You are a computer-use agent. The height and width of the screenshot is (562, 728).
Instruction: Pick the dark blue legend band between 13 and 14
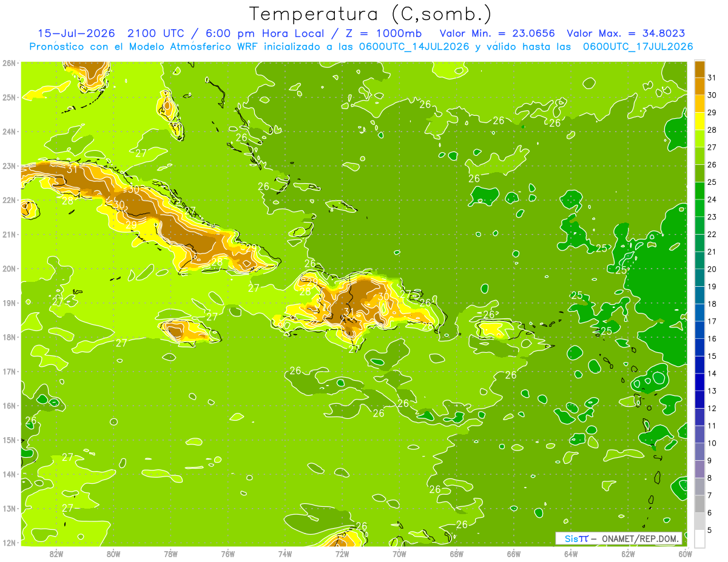[x=700, y=382]
